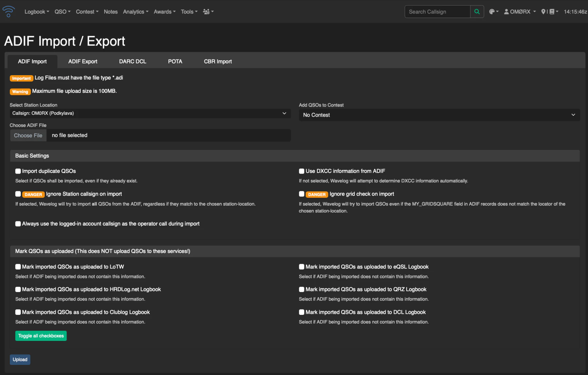Check Mark imported QSOs as uploaded to LoTW
Viewport: 588px width, 375px height.
[x=18, y=267]
